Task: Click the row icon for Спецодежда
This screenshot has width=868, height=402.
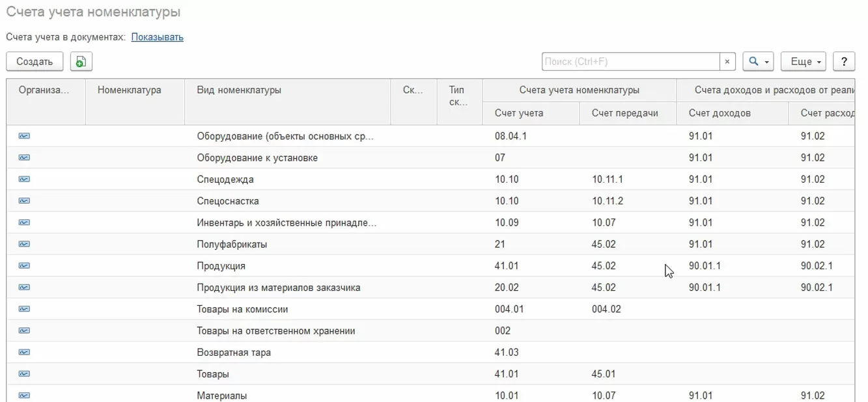Action: [24, 179]
